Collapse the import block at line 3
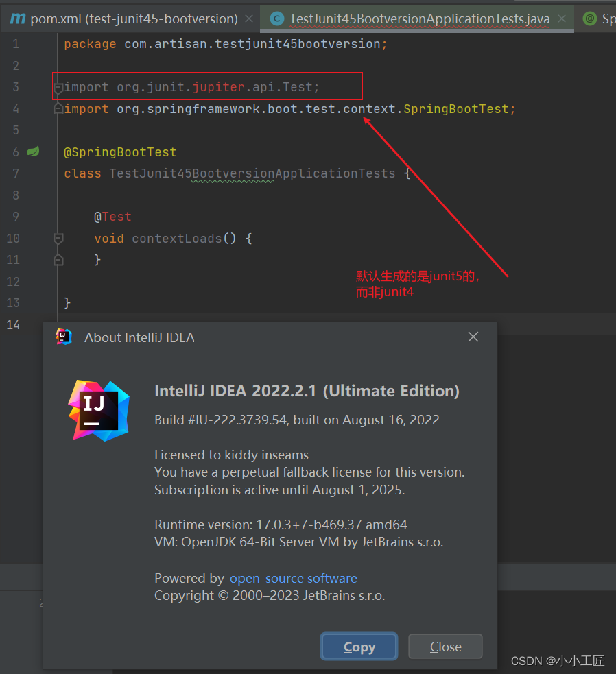This screenshot has height=674, width=616. [58, 88]
